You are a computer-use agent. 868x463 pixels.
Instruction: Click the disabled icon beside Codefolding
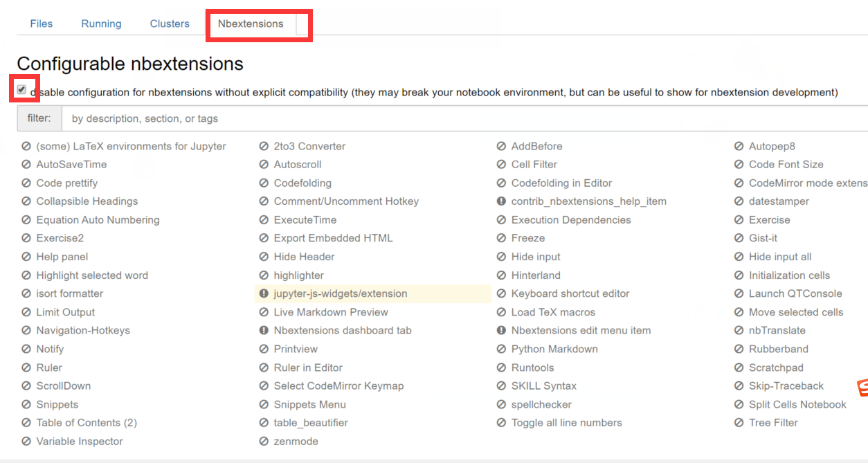coord(264,183)
